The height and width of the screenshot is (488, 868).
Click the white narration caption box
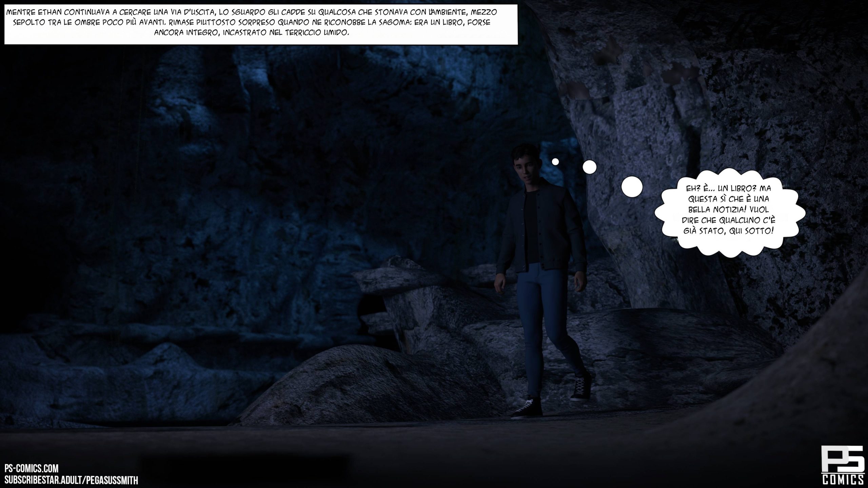[260, 24]
